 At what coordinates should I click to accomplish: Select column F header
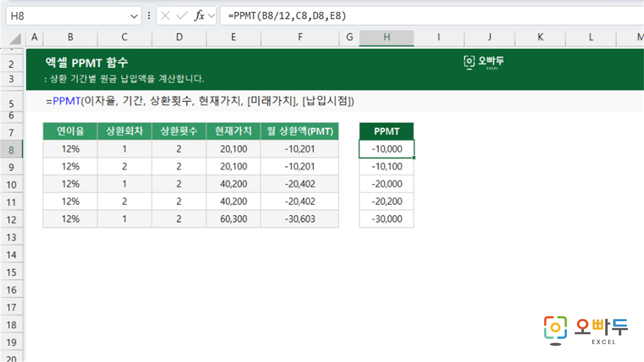tap(300, 37)
